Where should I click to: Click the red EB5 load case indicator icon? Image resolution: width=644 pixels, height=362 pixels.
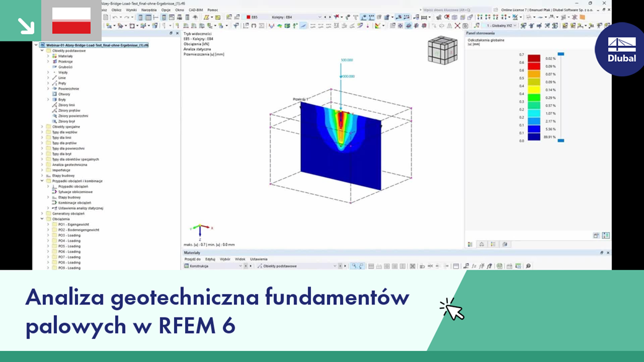[250, 17]
